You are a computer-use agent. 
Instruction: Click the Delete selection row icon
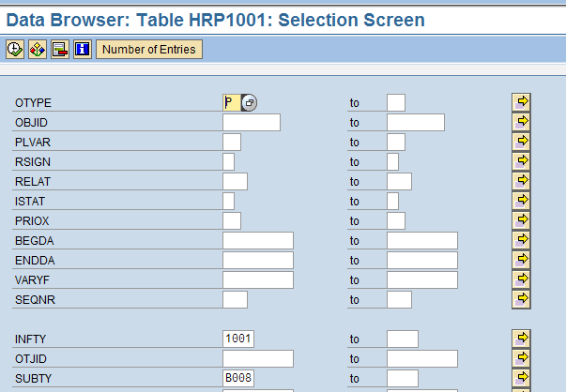[59, 49]
